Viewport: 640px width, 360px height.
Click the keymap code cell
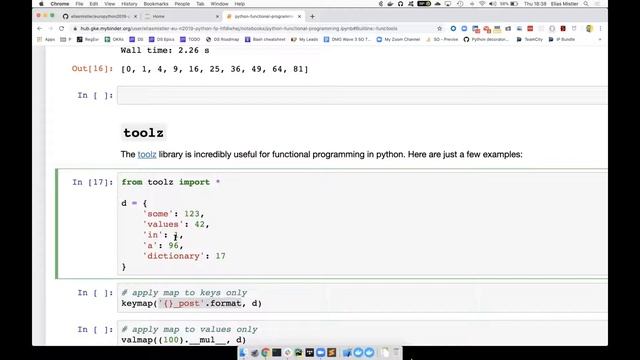click(362, 298)
